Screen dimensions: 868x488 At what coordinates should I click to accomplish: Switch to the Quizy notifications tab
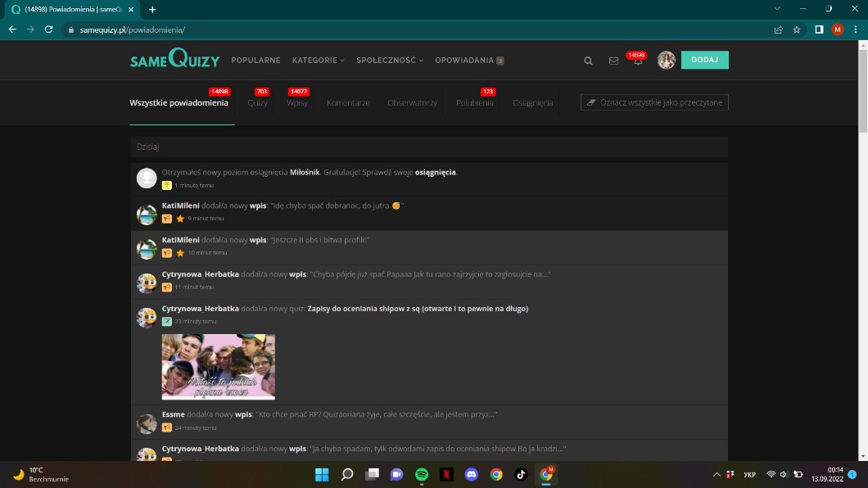(x=257, y=103)
